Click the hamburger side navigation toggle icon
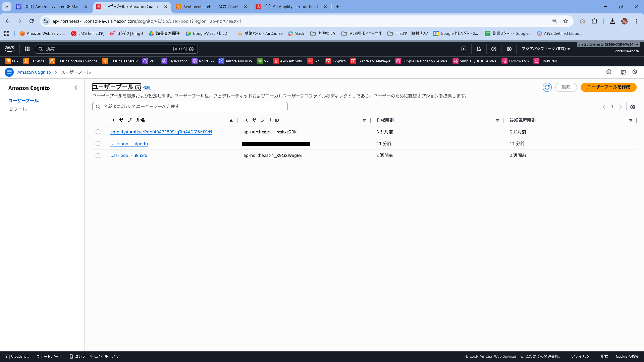 pos(9,72)
